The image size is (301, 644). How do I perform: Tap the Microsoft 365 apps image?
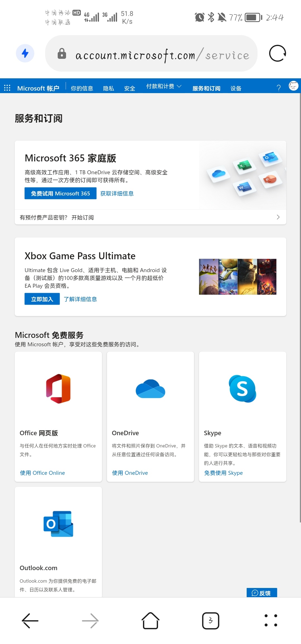click(242, 175)
